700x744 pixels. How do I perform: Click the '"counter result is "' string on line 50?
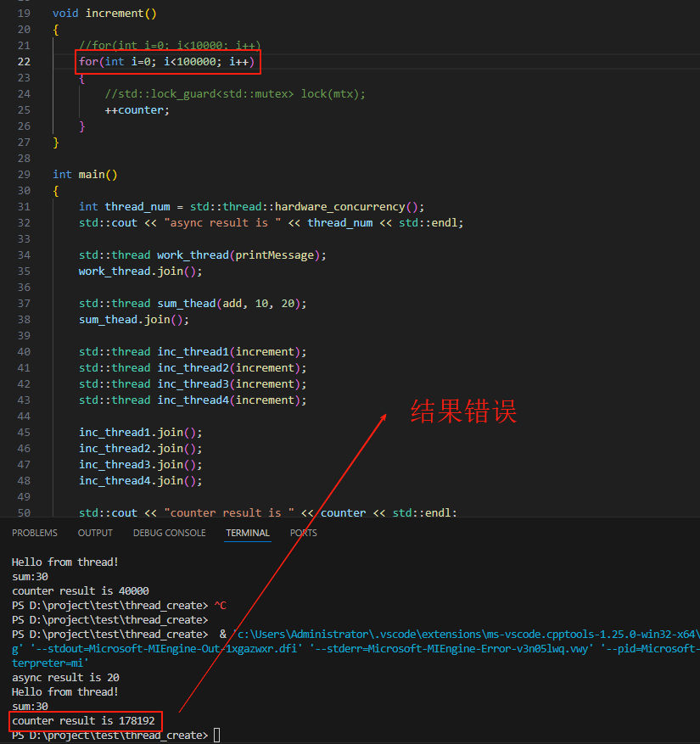[x=229, y=513]
